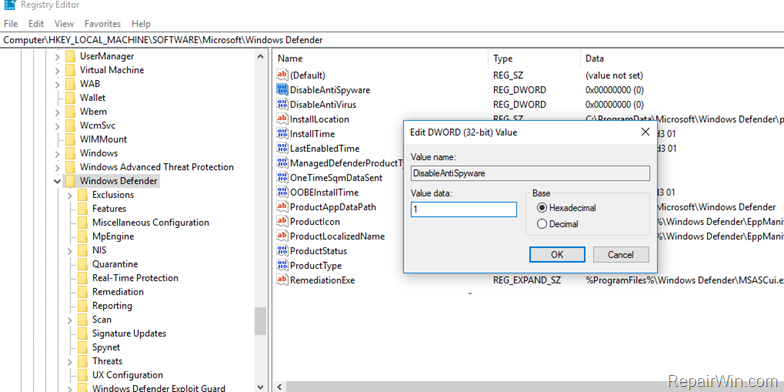Screen dimensions: 784x392
Task: Click the InstallLocation string value icon
Action: pos(282,119)
